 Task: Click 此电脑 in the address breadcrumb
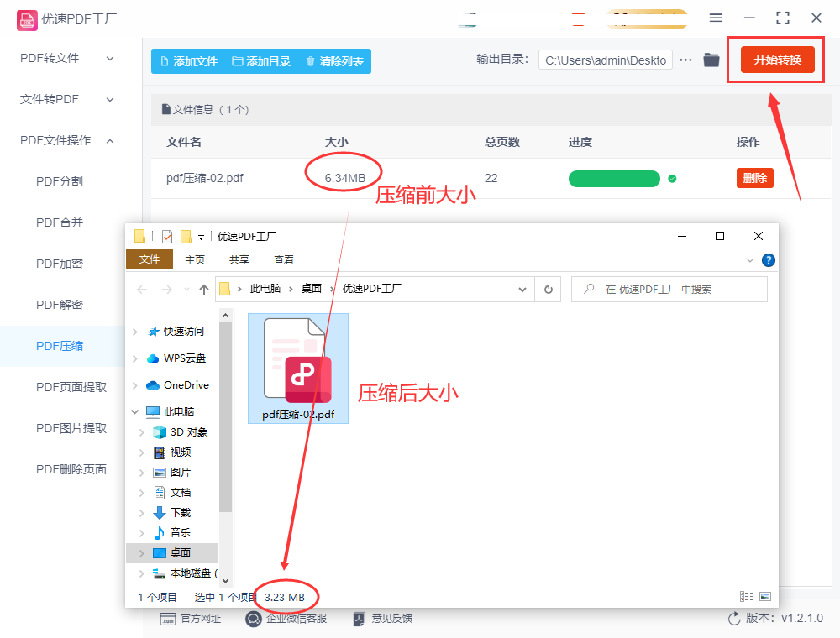(x=265, y=289)
